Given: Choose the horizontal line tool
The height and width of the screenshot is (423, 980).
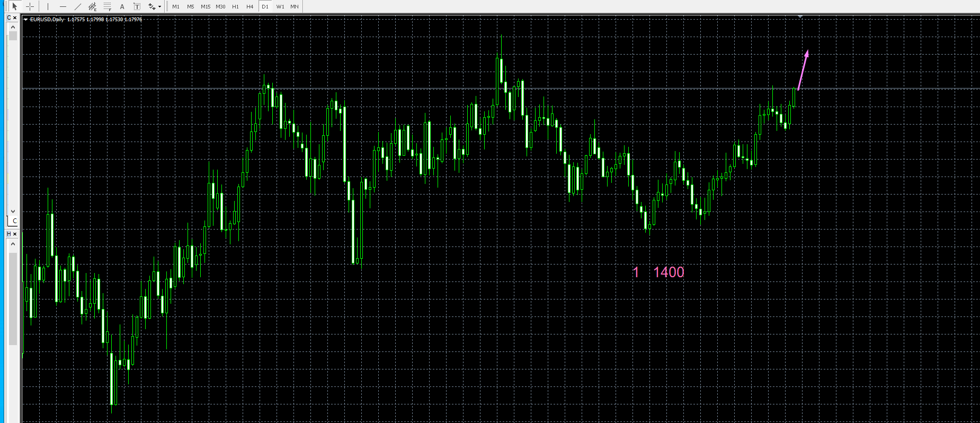Looking at the screenshot, I should click(63, 6).
